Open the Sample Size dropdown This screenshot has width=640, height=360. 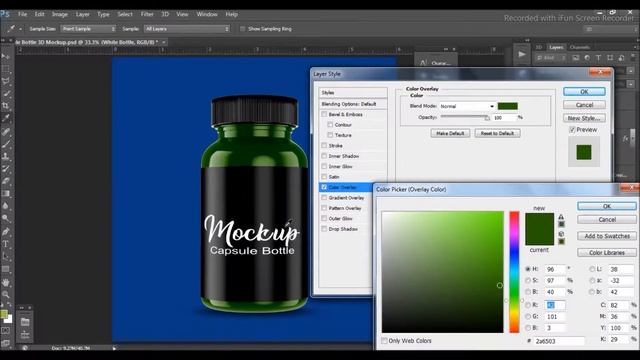coord(88,29)
